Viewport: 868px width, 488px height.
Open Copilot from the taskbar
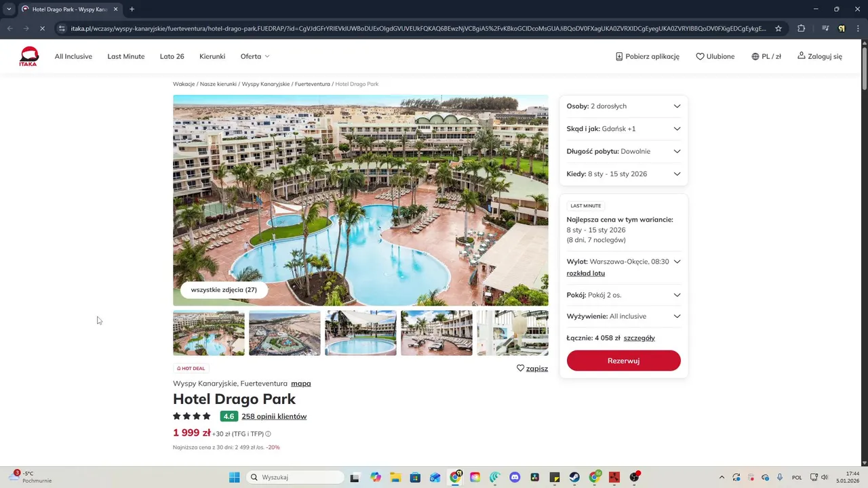pos(376,477)
